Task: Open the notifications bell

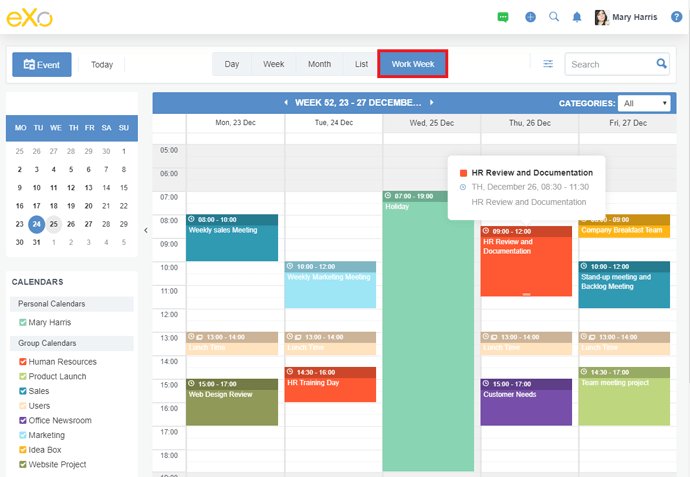Action: (x=577, y=17)
